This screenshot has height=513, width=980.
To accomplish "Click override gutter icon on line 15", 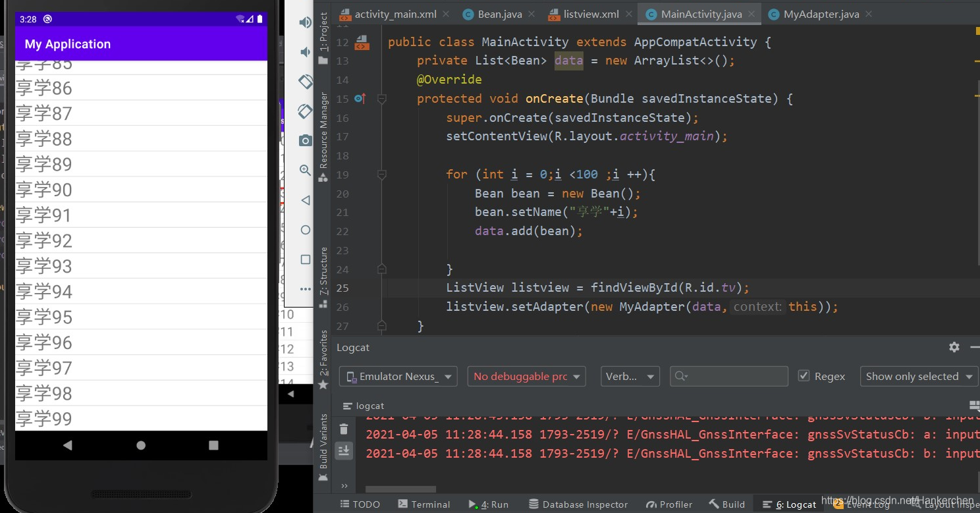I will click(360, 98).
